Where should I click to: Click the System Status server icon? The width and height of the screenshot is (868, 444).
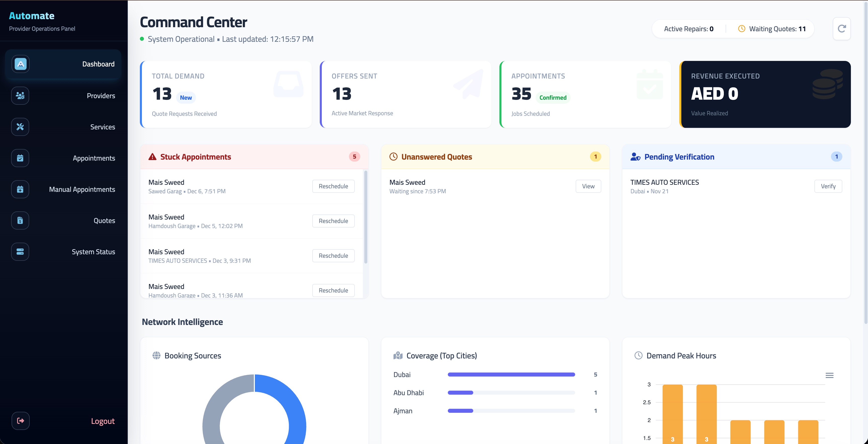[x=20, y=252]
